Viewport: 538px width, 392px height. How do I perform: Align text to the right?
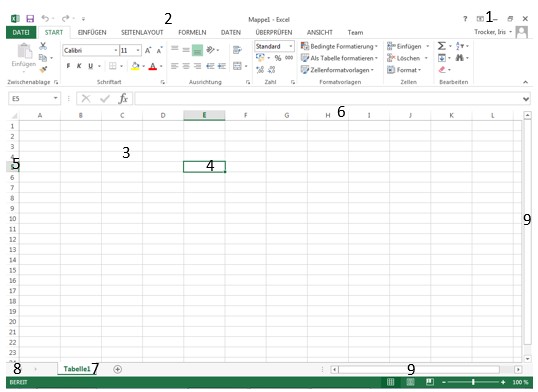197,66
